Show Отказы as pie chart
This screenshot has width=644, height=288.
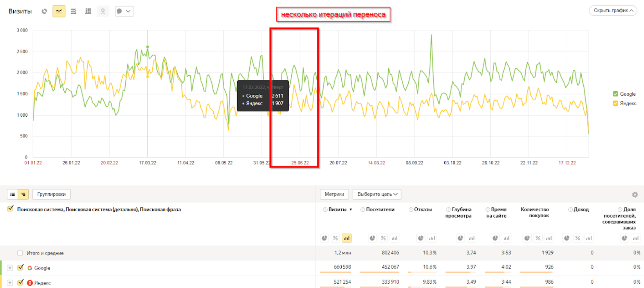[x=421, y=238]
